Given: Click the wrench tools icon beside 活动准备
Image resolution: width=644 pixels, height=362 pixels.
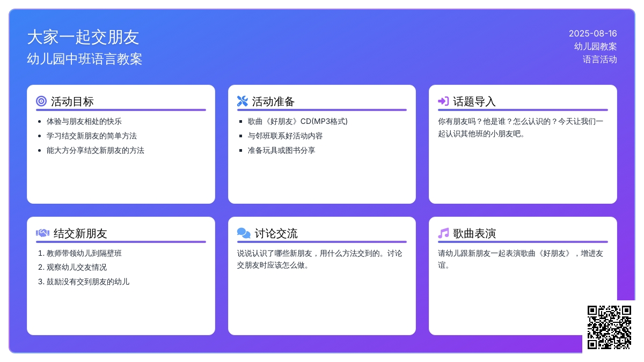Looking at the screenshot, I should (243, 101).
